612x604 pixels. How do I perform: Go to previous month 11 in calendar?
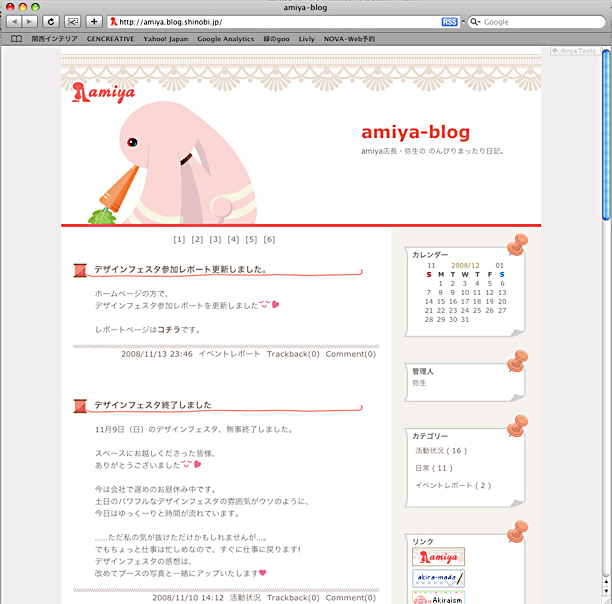point(431,265)
